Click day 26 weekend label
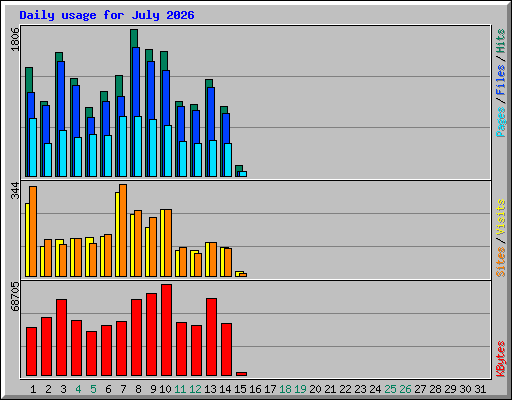This screenshot has width=512, height=400. [x=405, y=389]
